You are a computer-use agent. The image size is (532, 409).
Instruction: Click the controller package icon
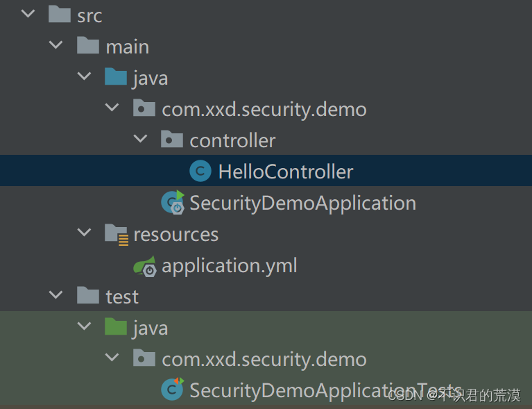pyautogui.click(x=172, y=139)
